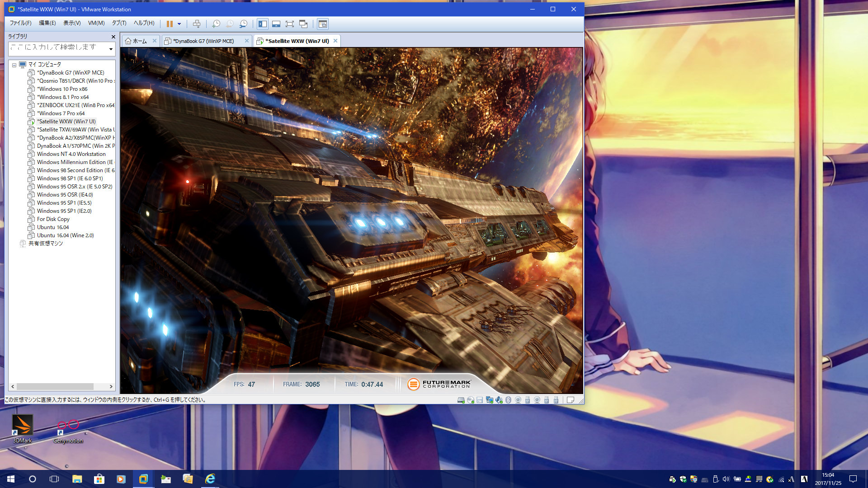Open the ヘルプ(H) menu

point(144,23)
